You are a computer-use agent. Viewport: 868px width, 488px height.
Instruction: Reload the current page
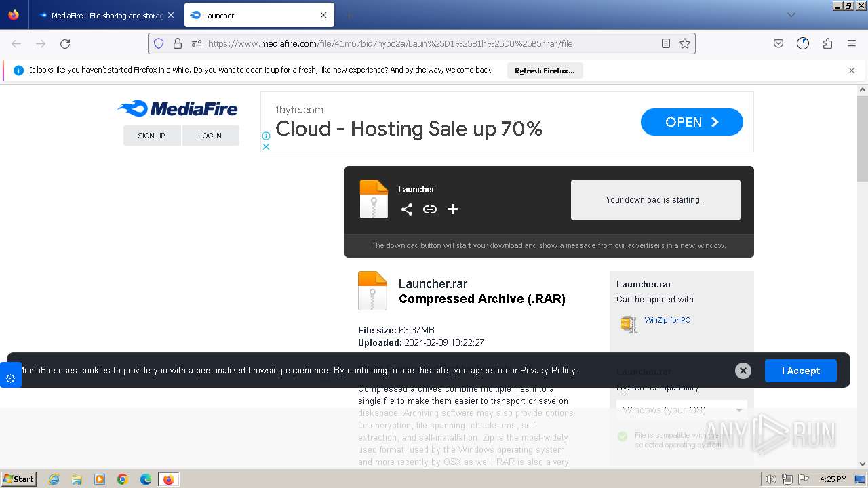65,43
